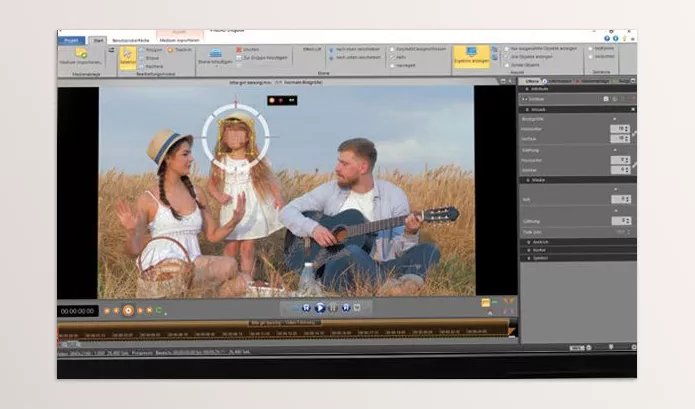Activate the yellow Selektion tool
The width and height of the screenshot is (695, 409).
[128, 58]
